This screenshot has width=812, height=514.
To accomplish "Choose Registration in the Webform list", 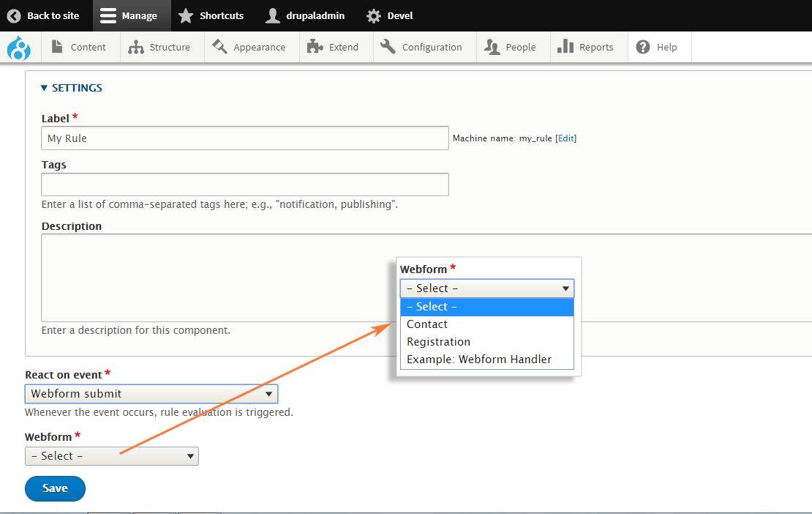I will 439,342.
